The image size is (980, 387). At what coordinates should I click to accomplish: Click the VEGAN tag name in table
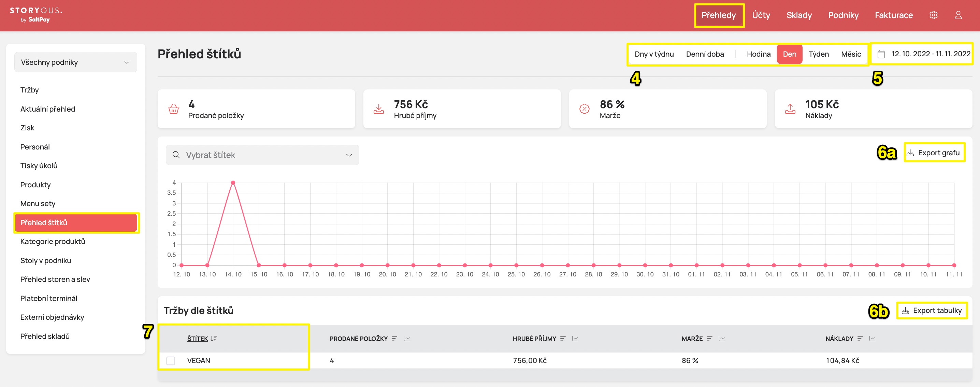(199, 360)
